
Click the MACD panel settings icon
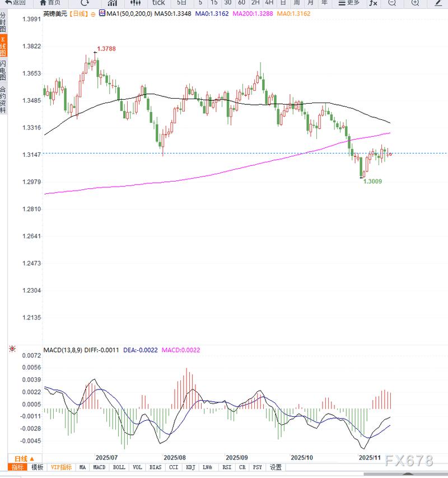pyautogui.click(x=12, y=349)
